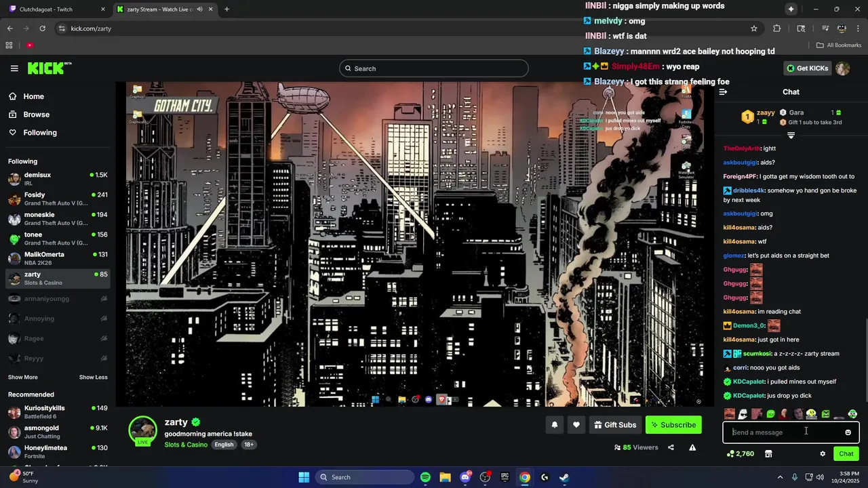Open offline armaniyoungg channel
The width and height of the screenshot is (868, 488).
58,299
